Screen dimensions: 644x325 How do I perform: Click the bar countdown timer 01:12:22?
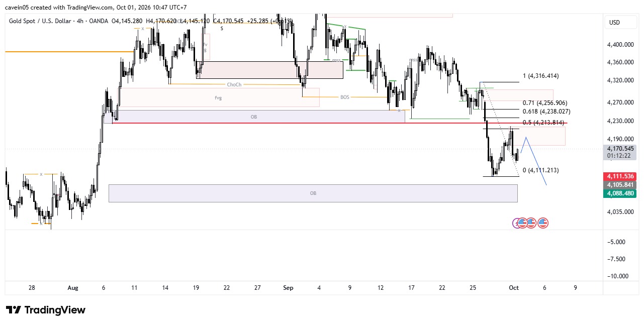pyautogui.click(x=619, y=156)
